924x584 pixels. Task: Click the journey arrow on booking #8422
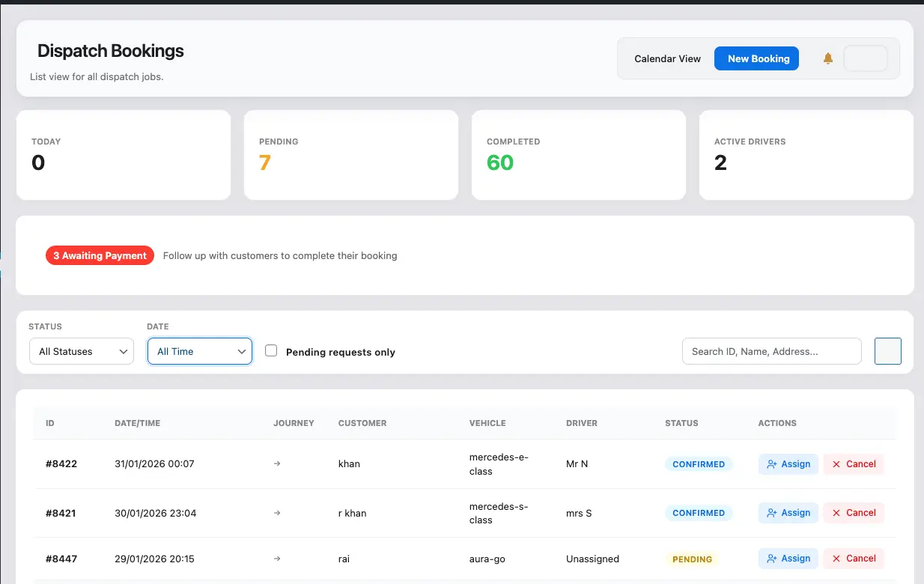click(277, 463)
